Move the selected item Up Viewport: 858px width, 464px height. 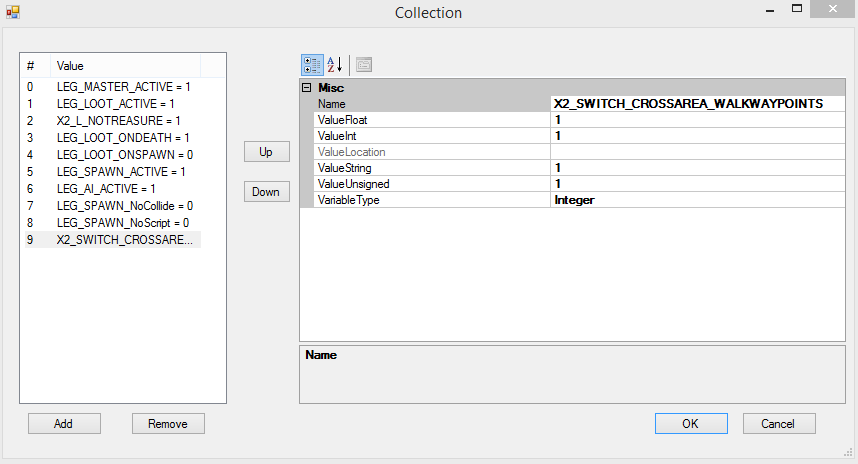point(266,152)
